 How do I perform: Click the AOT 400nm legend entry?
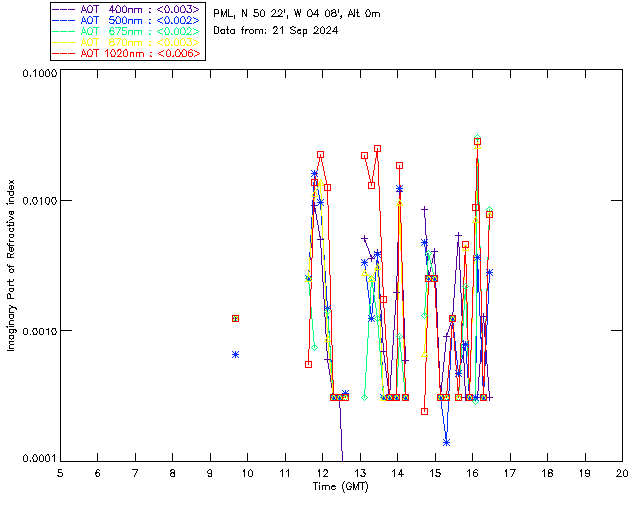(140, 9)
